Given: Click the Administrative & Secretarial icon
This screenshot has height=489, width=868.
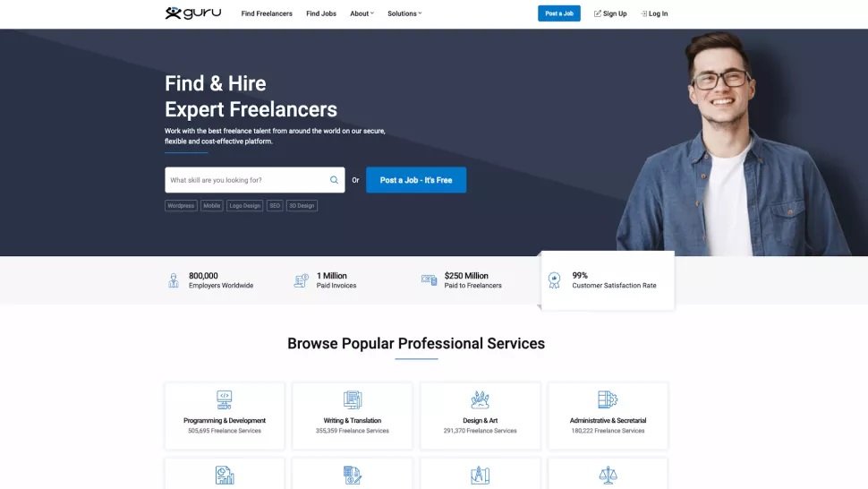Looking at the screenshot, I should coord(608,399).
